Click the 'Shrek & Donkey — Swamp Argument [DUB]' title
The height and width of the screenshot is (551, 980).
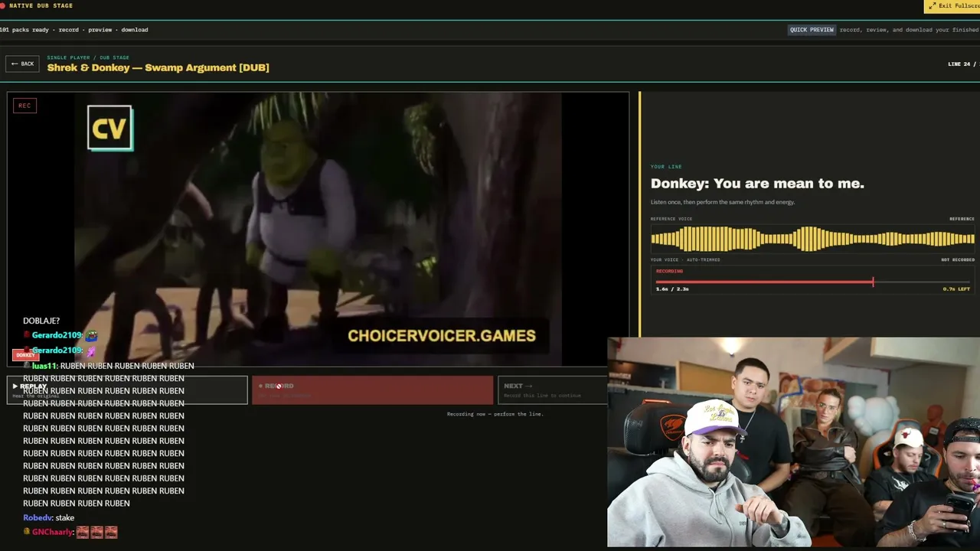tap(158, 67)
